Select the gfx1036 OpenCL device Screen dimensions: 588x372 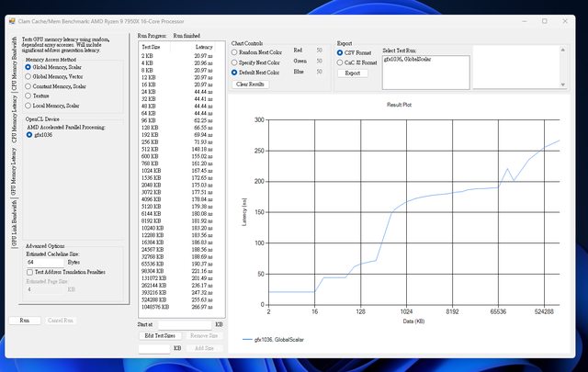click(x=28, y=135)
